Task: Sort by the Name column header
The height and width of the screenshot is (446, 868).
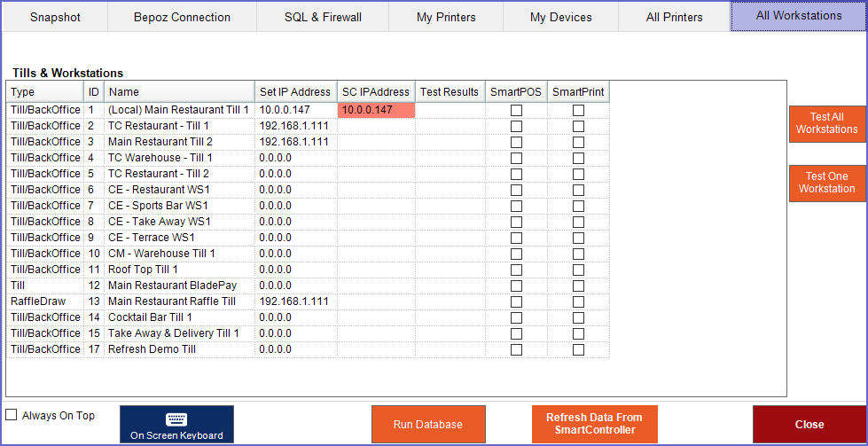Action: 179,91
